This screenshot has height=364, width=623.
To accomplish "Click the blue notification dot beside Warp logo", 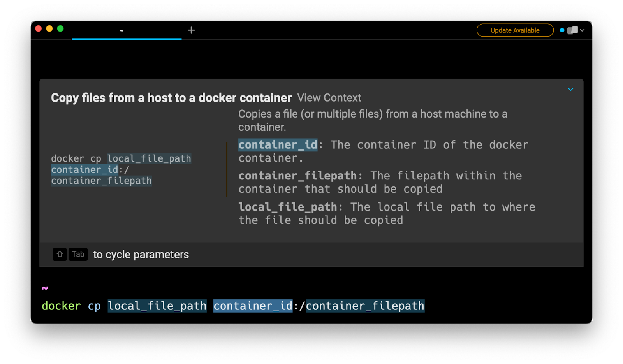I will 562,30.
